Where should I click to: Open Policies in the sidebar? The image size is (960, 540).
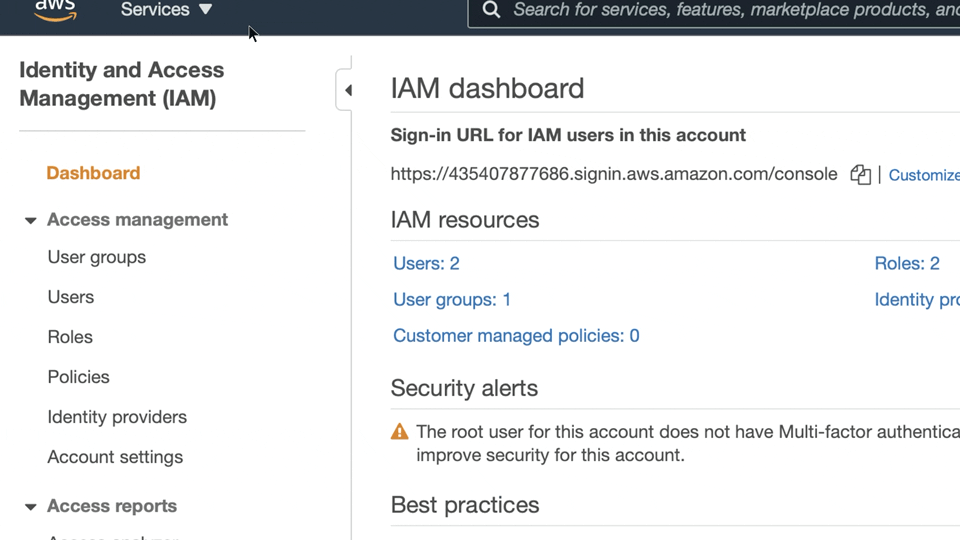pyautogui.click(x=78, y=377)
